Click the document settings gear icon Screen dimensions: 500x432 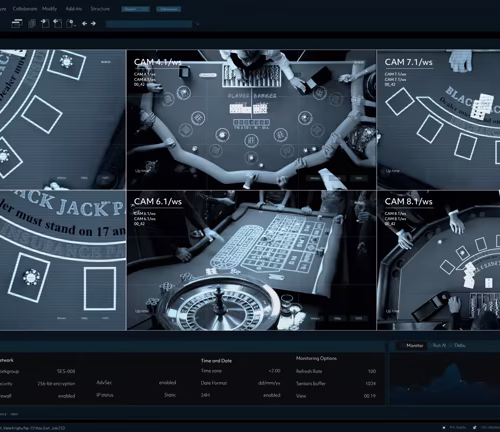[x=71, y=24]
